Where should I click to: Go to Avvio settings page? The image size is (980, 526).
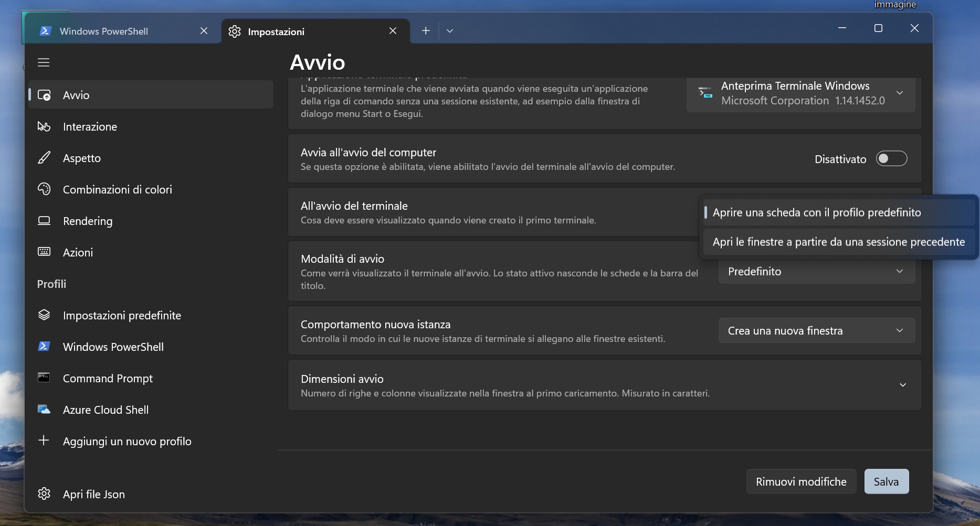[151, 95]
